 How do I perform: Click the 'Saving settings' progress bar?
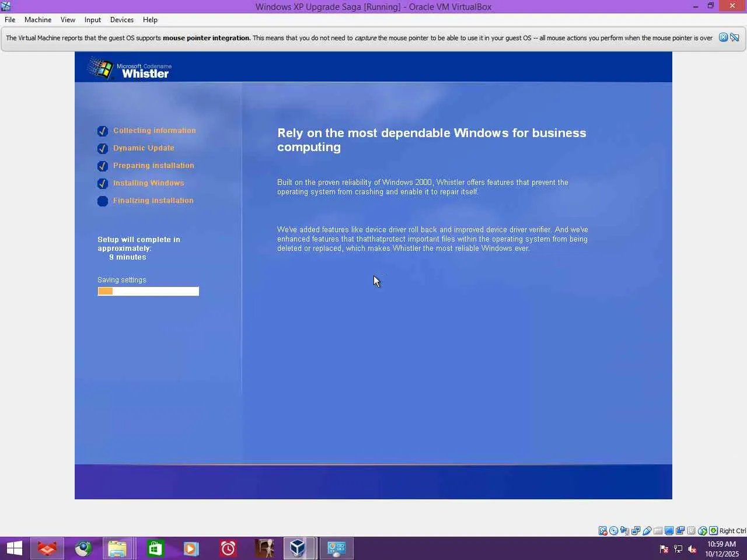tap(148, 291)
